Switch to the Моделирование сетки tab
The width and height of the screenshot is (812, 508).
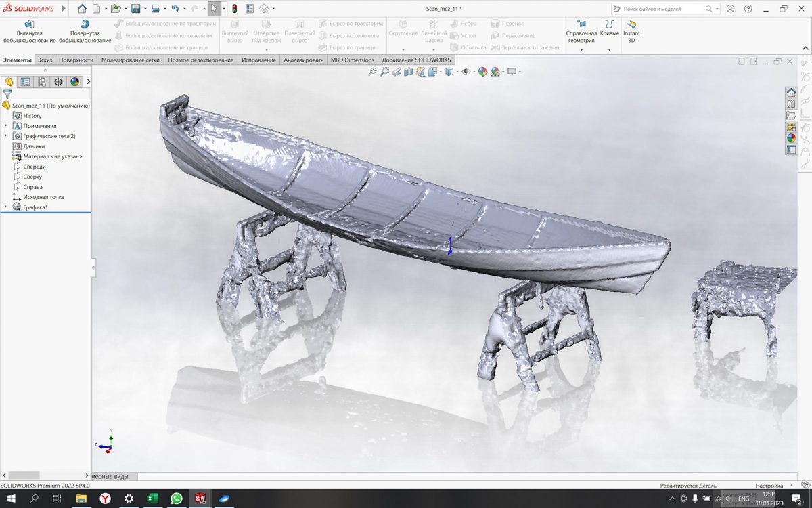pos(130,60)
